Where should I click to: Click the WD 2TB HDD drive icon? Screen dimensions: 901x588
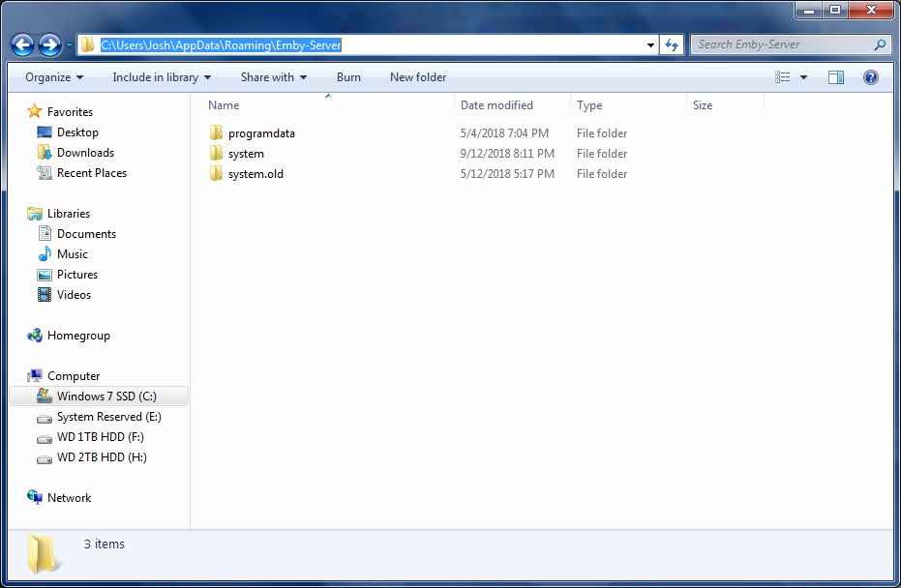45,459
